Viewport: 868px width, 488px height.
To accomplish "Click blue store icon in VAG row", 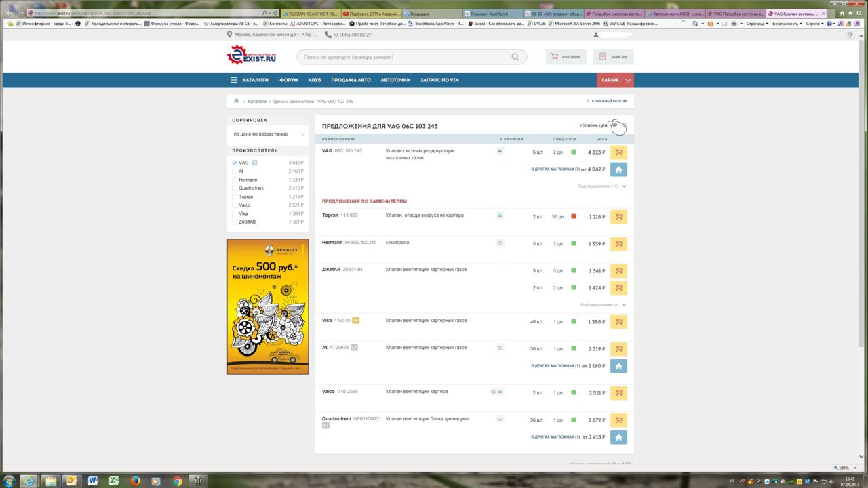I will pos(618,169).
